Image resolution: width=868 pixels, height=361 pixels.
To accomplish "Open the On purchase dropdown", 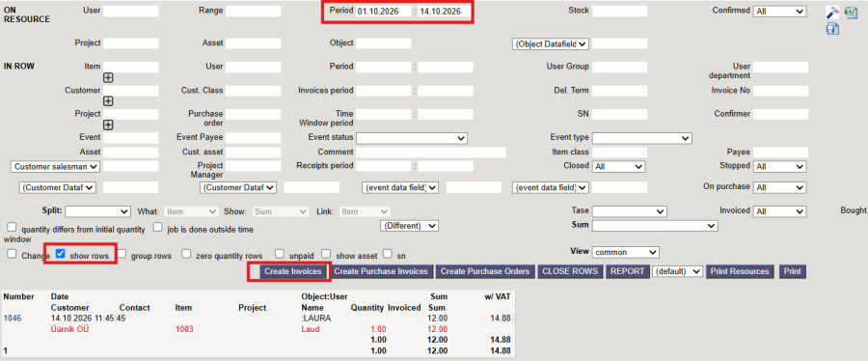I will point(779,187).
